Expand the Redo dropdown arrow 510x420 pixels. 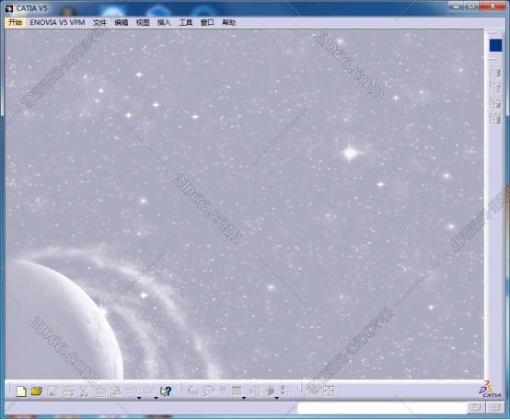156,398
